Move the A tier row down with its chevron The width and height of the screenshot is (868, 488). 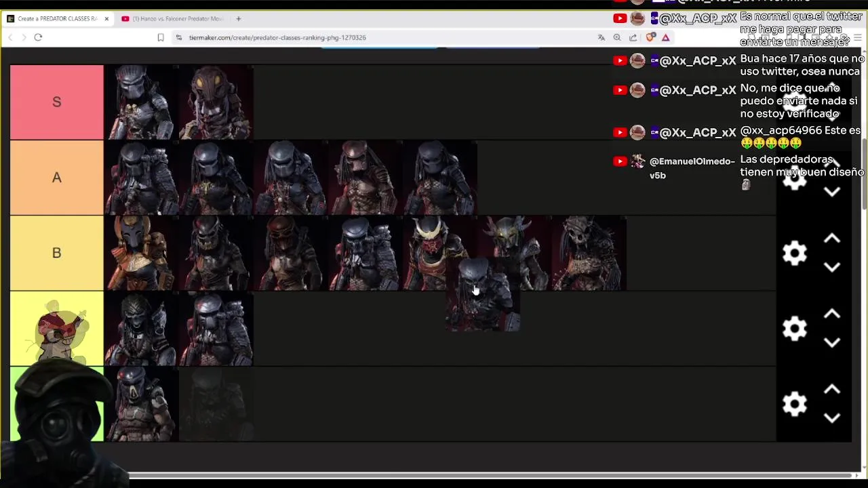click(x=832, y=192)
